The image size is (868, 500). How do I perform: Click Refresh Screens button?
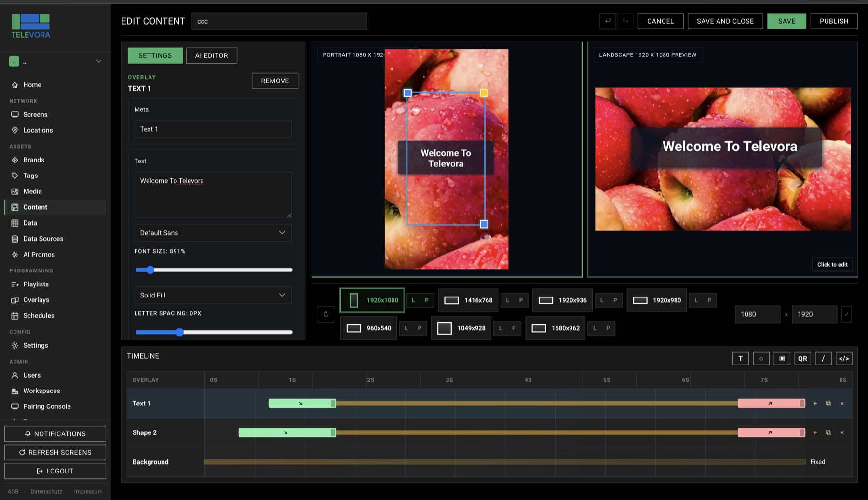[x=55, y=452]
